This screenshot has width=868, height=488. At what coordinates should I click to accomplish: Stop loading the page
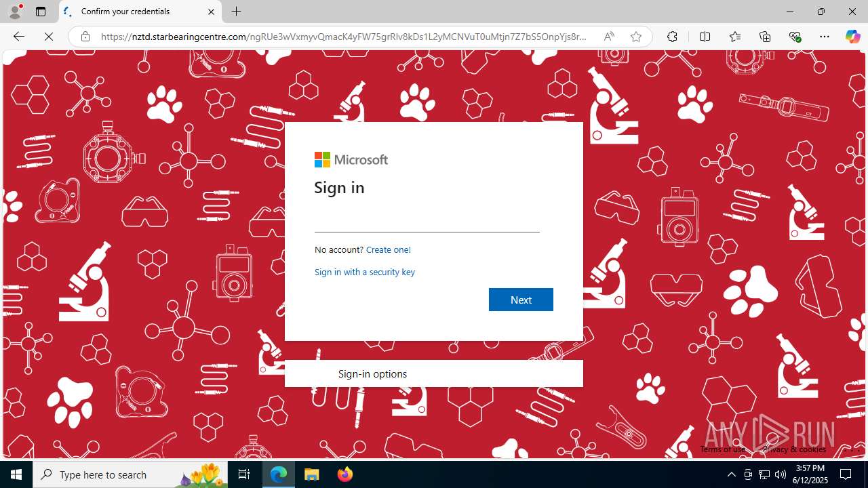tap(49, 37)
